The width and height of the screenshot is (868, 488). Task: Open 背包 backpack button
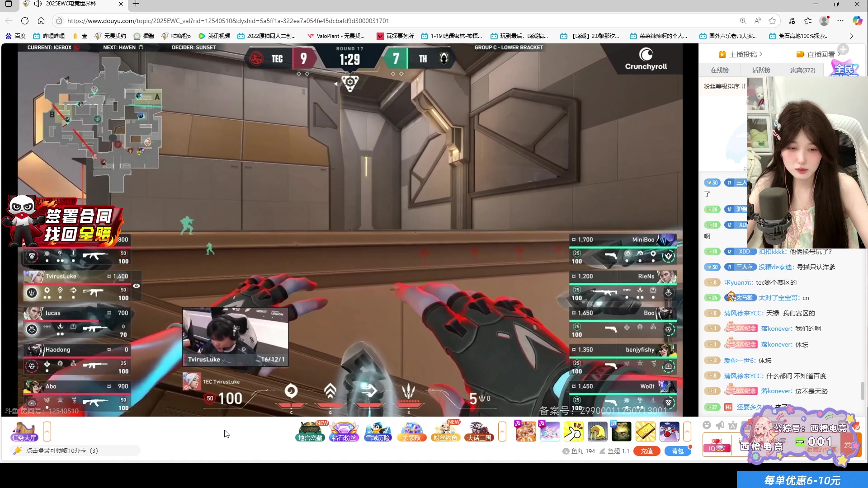coord(678,451)
